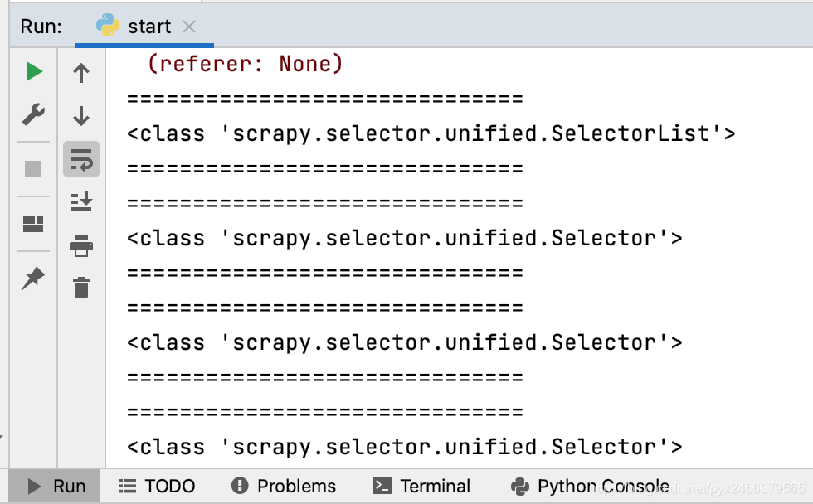The image size is (813, 504).
Task: Toggle scroll to end of output
Action: coord(81,201)
